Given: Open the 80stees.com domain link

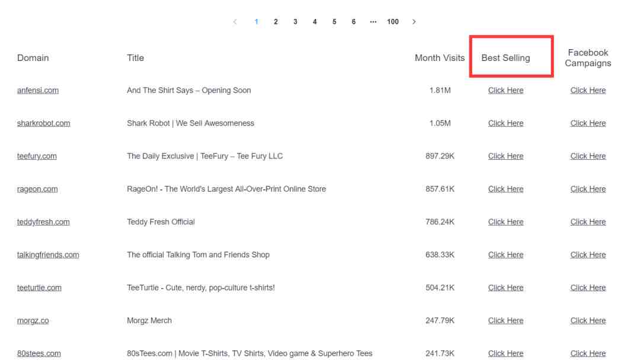Looking at the screenshot, I should pyautogui.click(x=39, y=353).
